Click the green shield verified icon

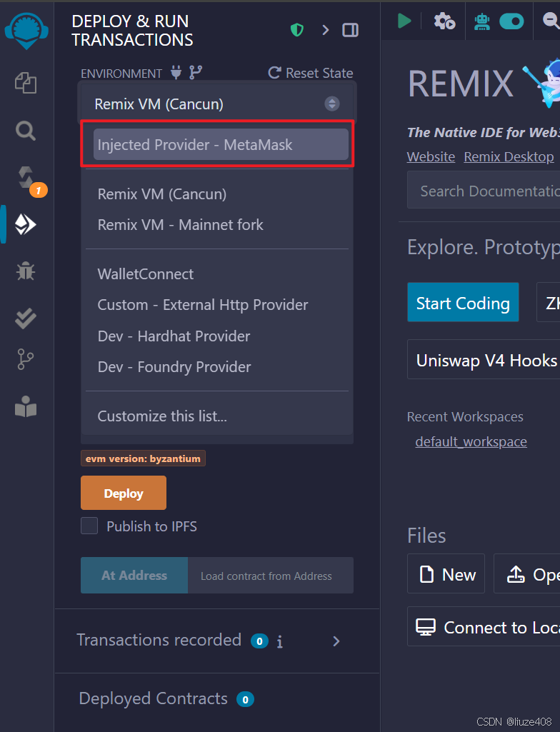297,30
